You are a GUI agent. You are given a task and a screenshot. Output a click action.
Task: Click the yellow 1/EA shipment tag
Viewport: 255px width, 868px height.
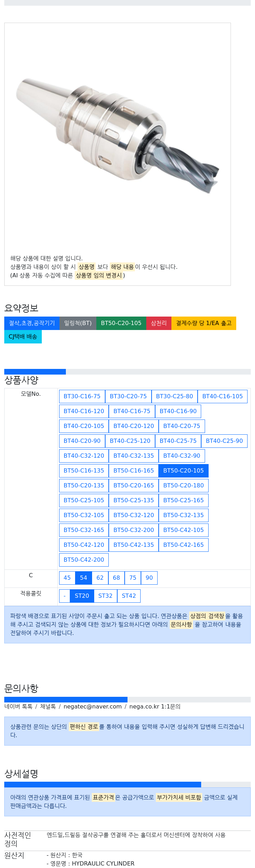coord(204,323)
